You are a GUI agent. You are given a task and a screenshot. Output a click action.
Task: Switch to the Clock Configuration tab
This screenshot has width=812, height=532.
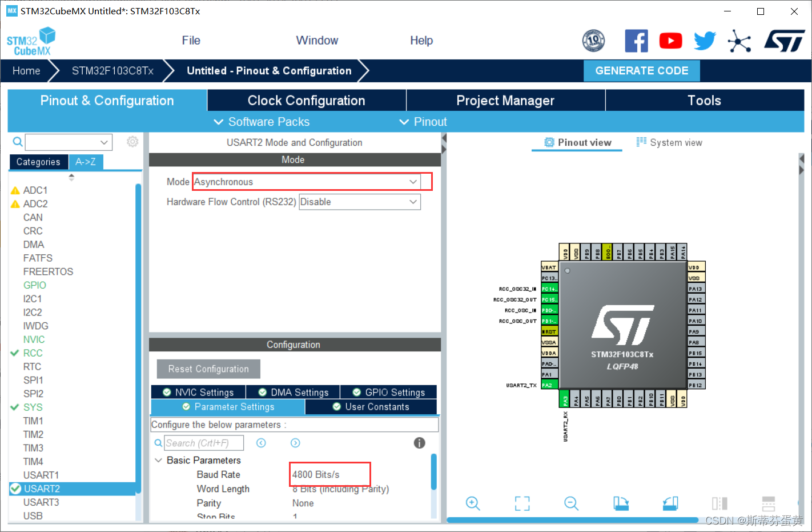[306, 100]
